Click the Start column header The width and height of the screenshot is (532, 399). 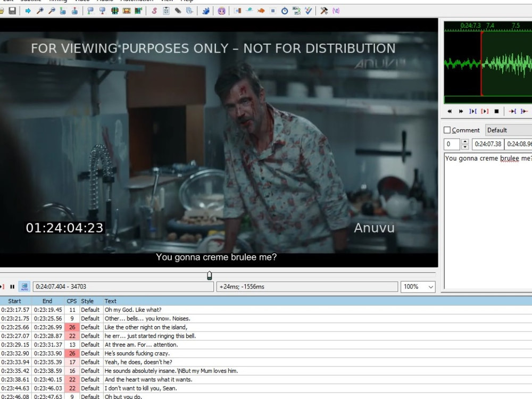tap(14, 301)
